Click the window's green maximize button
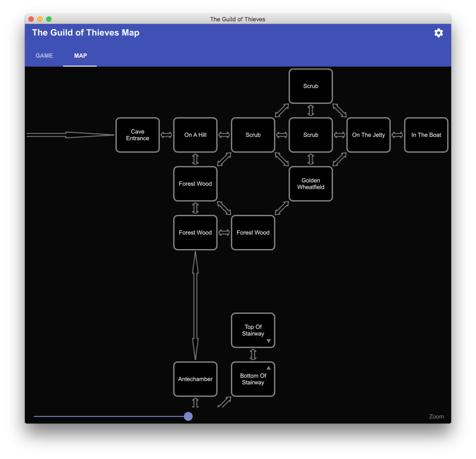 [x=49, y=19]
